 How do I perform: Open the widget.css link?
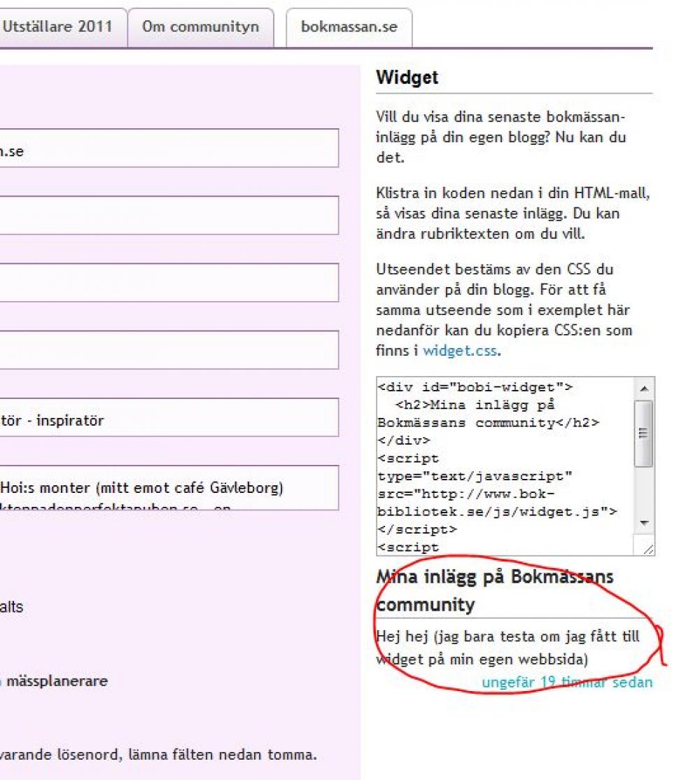point(460,351)
